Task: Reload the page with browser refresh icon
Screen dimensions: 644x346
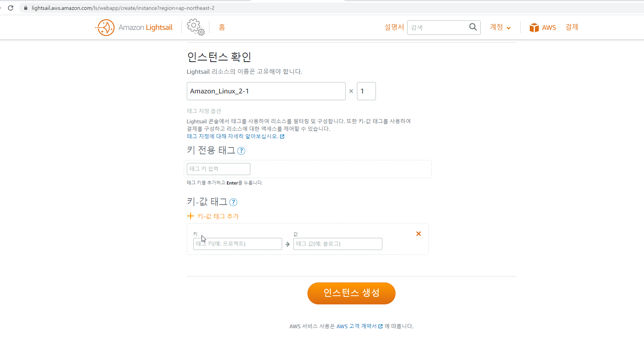Action: point(11,8)
